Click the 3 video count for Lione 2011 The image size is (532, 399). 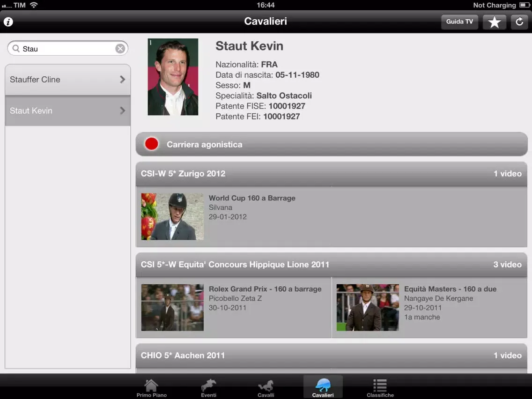coord(507,265)
